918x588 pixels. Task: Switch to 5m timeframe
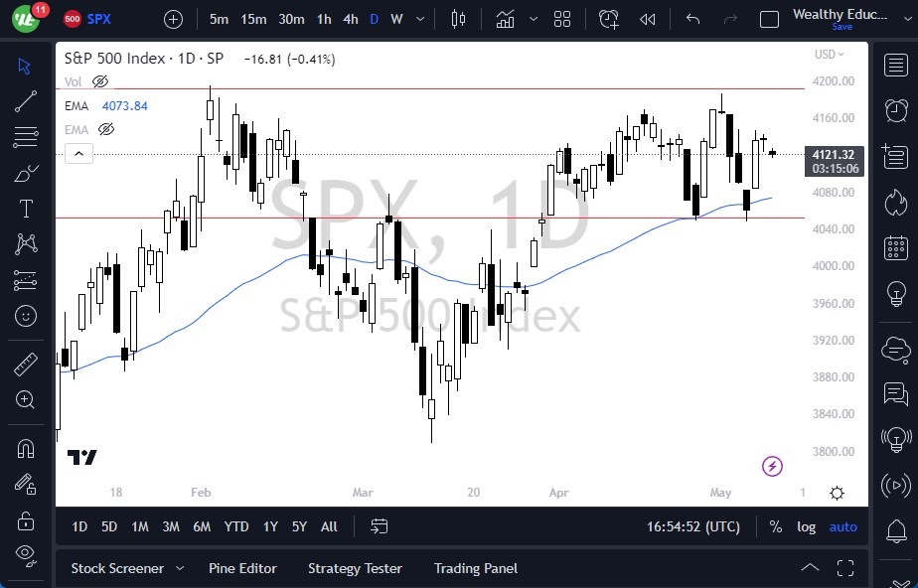[219, 19]
